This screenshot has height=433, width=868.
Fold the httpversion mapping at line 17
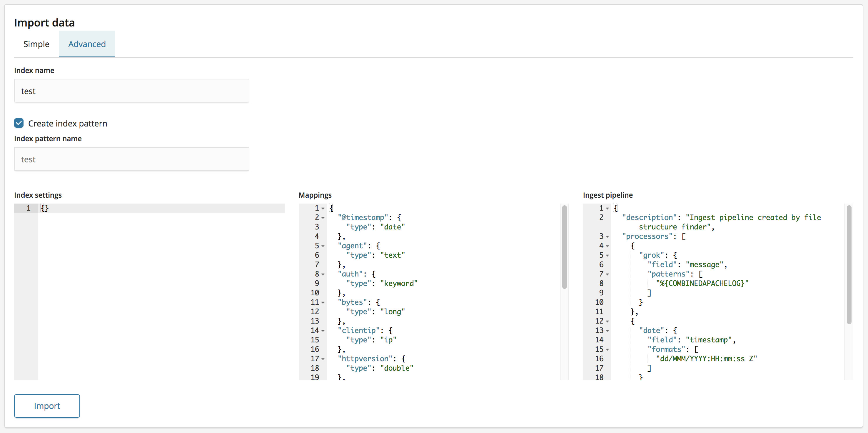pos(323,359)
